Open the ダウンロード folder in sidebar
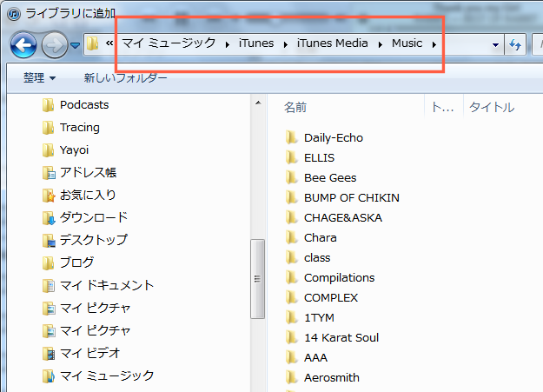The width and height of the screenshot is (543, 392). tap(93, 217)
